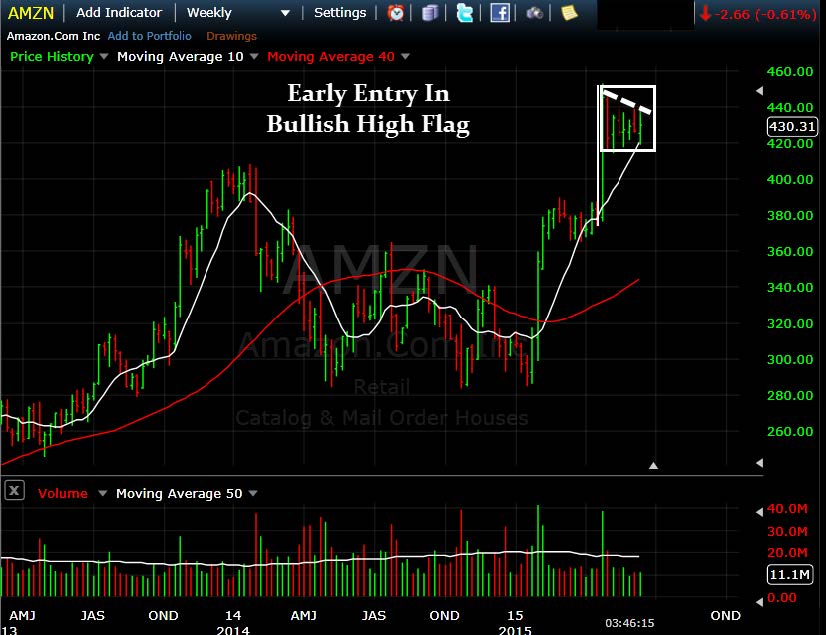Click the 320.00 price axis label
826x635 pixels.
(x=790, y=324)
